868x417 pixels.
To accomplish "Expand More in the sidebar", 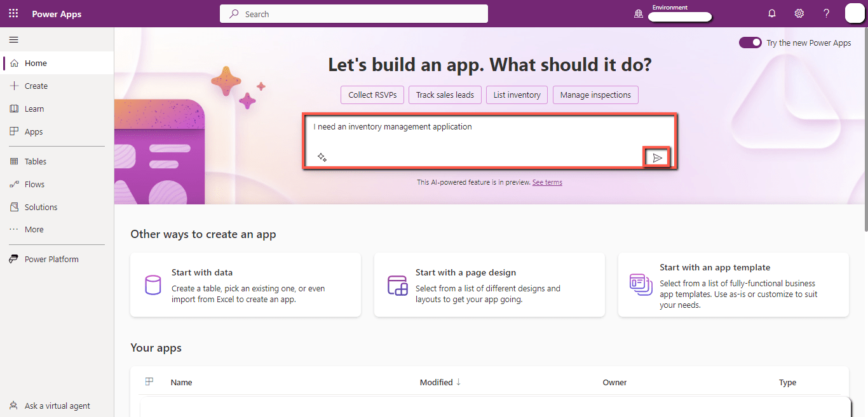I will point(57,229).
